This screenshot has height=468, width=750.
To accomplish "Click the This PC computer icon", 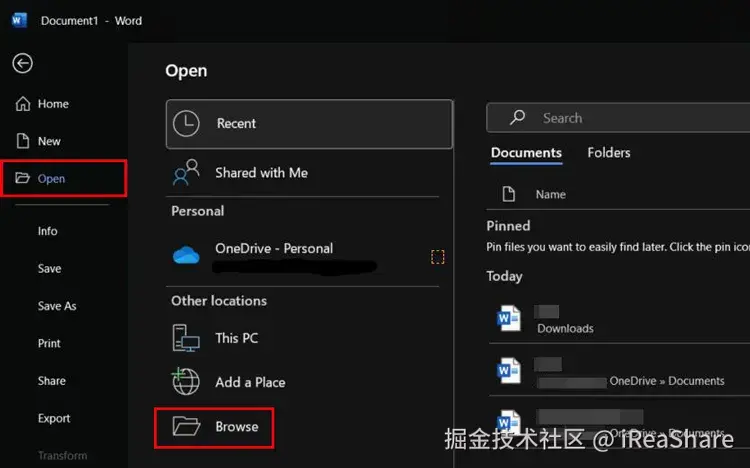I will click(186, 338).
